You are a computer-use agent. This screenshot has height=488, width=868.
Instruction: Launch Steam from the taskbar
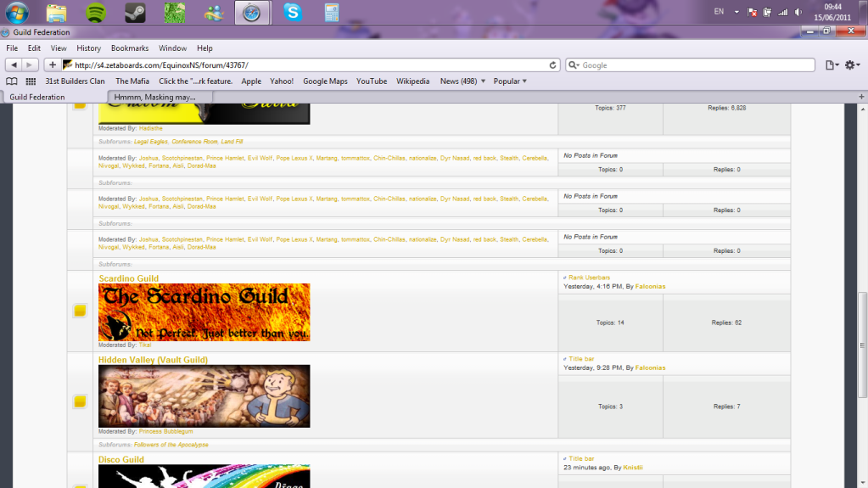134,13
